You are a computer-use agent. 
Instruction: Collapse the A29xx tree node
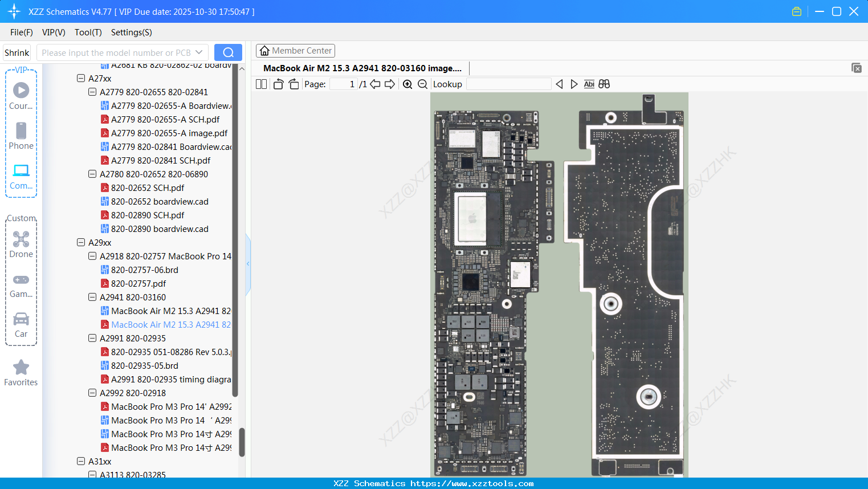(x=81, y=243)
